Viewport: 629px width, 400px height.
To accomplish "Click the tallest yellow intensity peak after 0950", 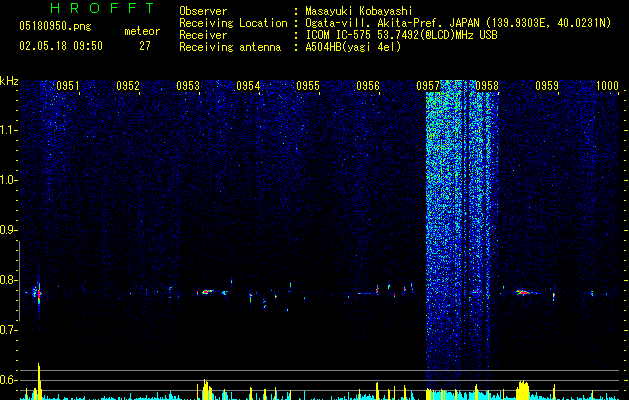I will tap(39, 381).
